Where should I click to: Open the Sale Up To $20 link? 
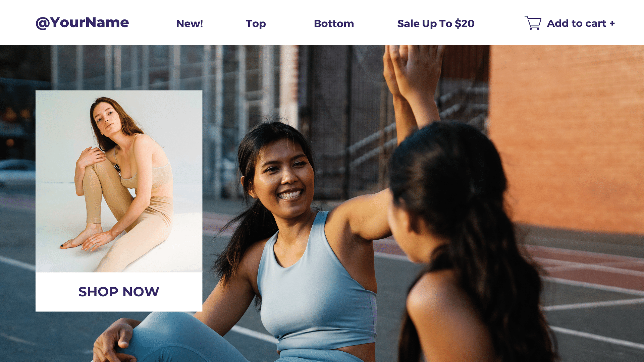click(436, 24)
